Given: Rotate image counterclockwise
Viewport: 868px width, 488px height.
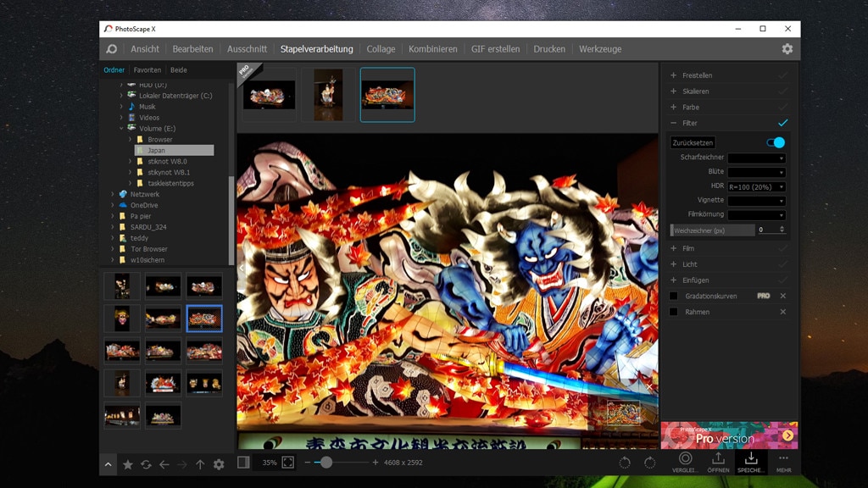Looking at the screenshot, I should pyautogui.click(x=625, y=463).
